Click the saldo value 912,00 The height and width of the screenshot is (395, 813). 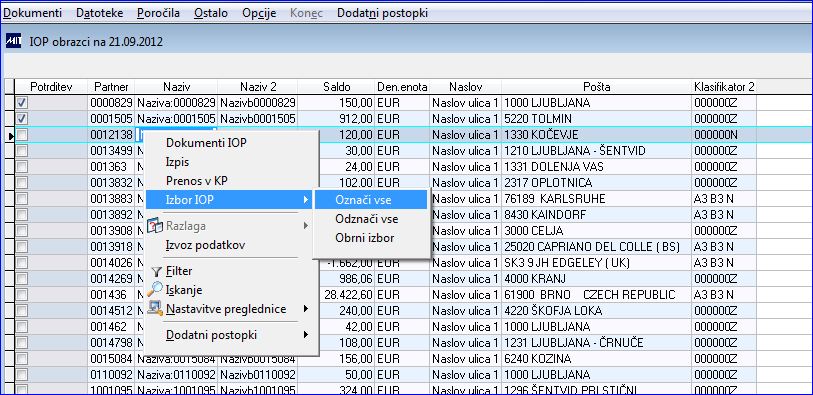click(x=337, y=119)
